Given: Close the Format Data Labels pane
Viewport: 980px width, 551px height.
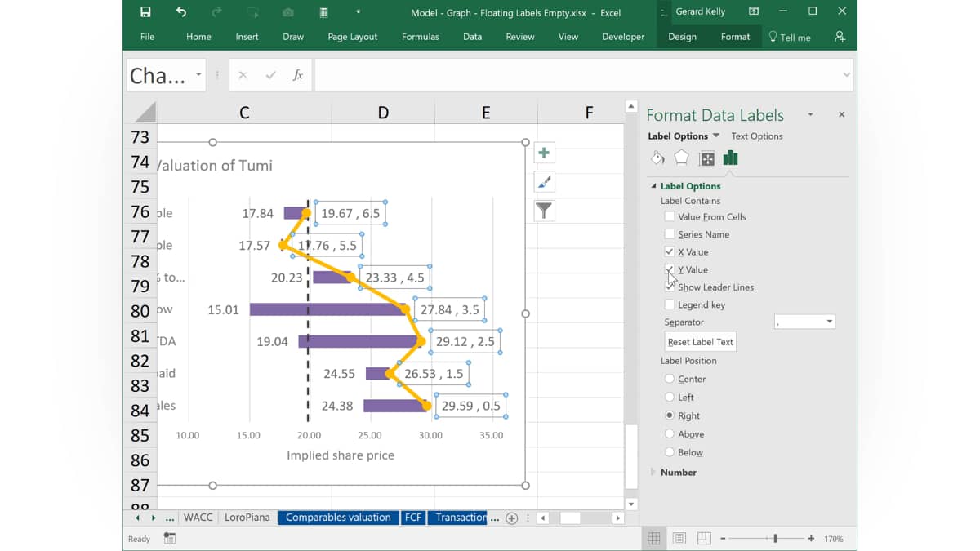Looking at the screenshot, I should (841, 115).
